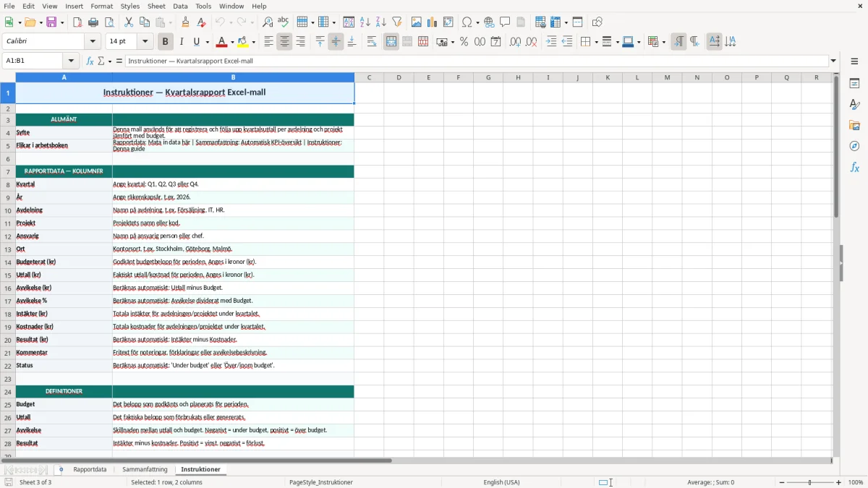Copy the selected cells
868x488 pixels.
[x=145, y=22]
